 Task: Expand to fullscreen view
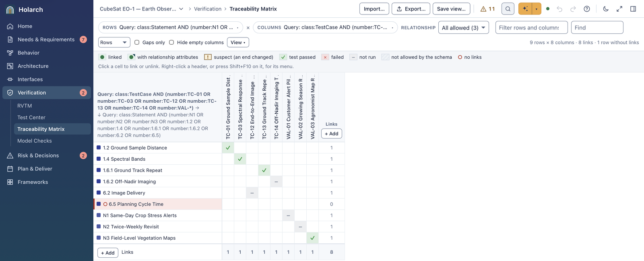(619, 9)
